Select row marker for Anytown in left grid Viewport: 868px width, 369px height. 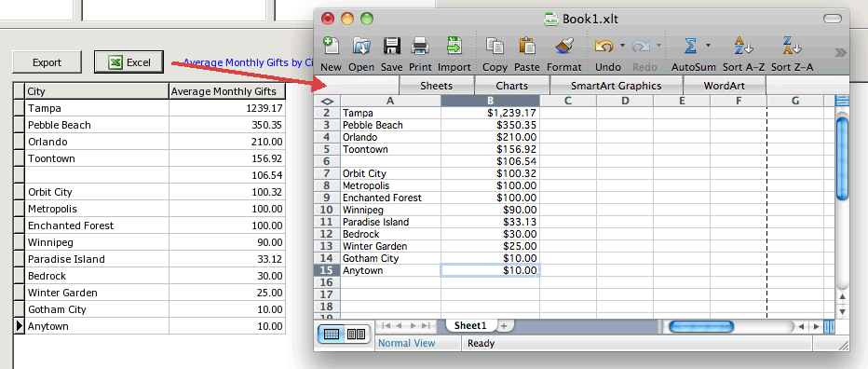pos(20,326)
